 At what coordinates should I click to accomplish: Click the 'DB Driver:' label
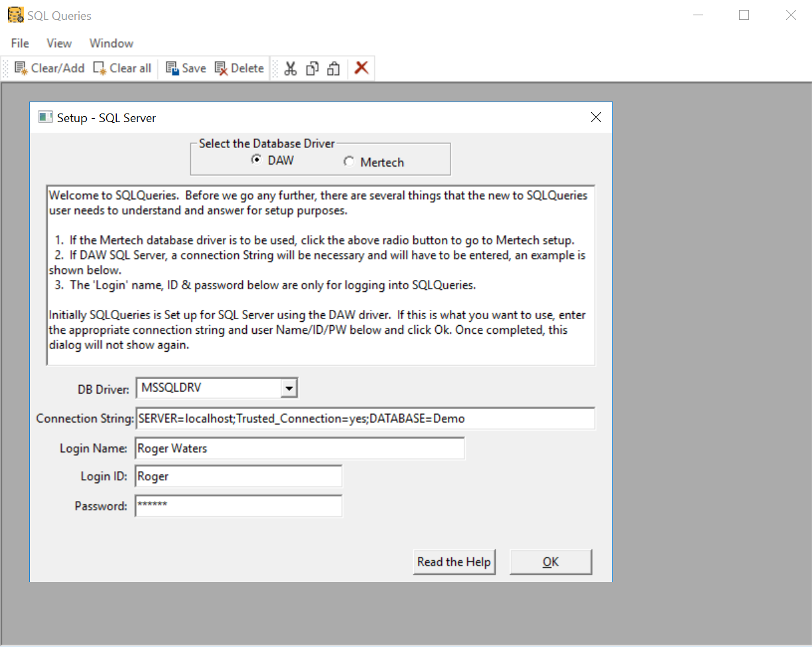click(x=103, y=390)
